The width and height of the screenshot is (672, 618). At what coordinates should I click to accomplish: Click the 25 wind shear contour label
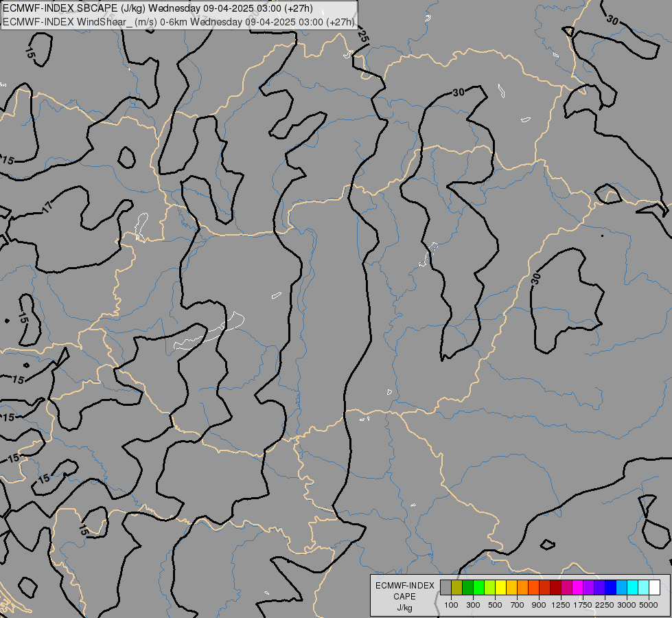click(362, 36)
